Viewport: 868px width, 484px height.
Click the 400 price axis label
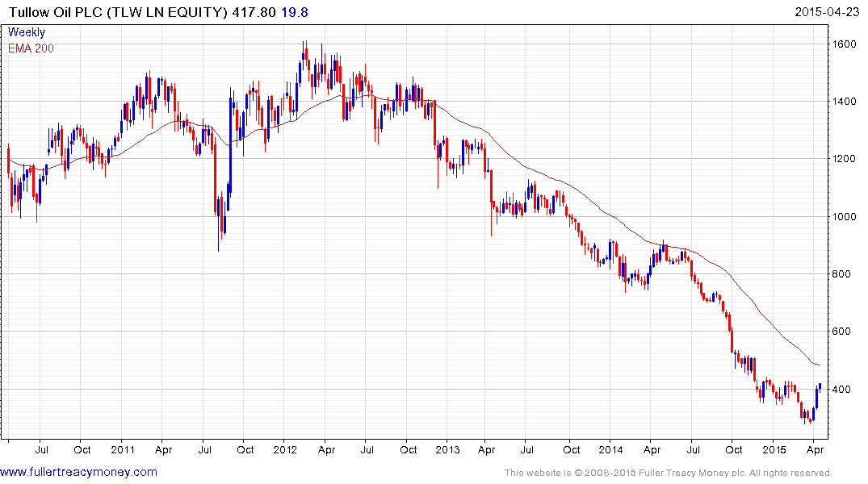[x=841, y=389]
